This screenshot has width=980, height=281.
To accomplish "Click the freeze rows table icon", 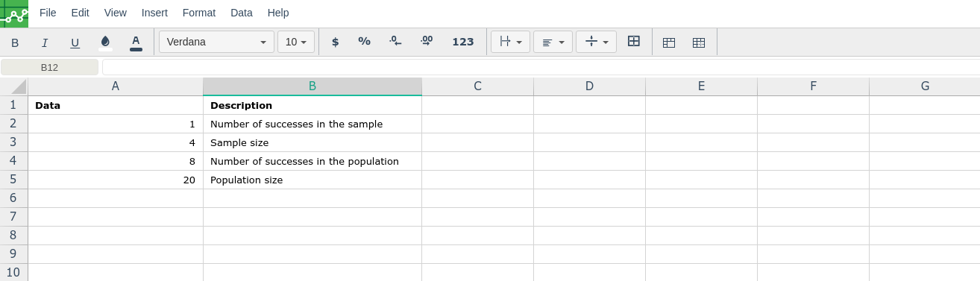I will (669, 42).
